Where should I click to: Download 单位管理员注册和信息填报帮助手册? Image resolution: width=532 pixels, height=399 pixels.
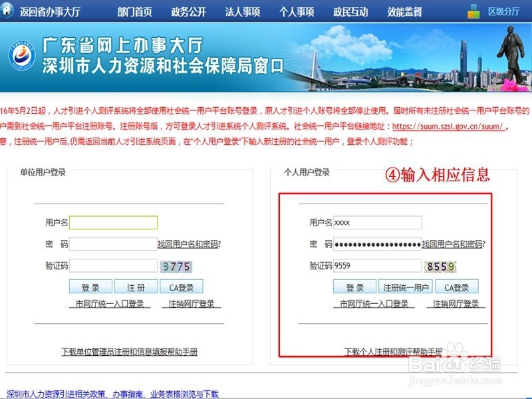[129, 352]
